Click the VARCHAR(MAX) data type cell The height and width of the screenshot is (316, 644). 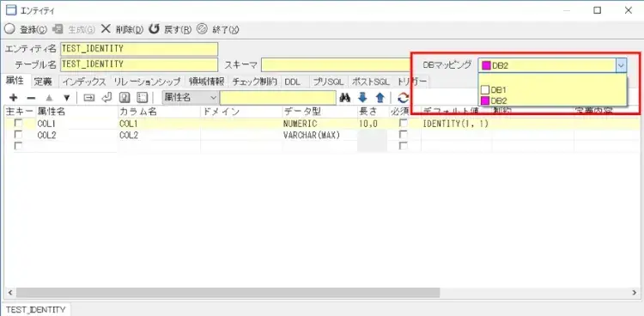[320, 135]
